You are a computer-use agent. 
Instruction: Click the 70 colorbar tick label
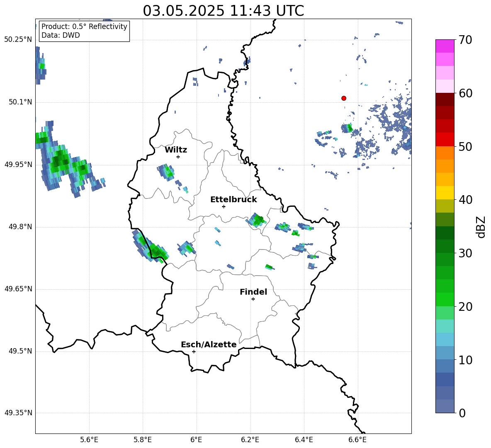click(x=465, y=40)
